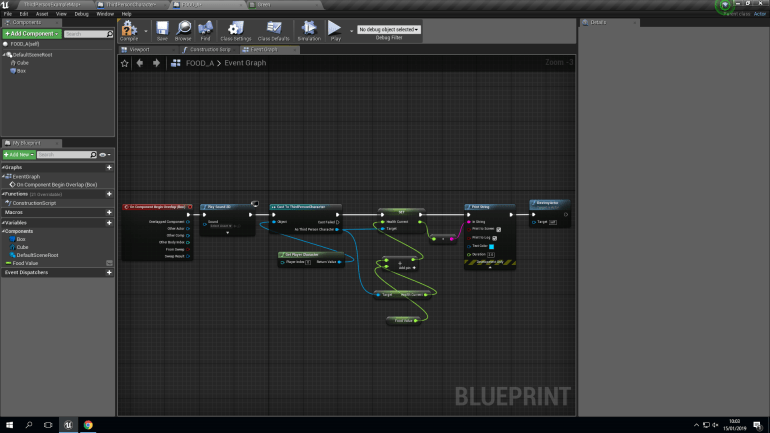Viewport: 770px width, 433px height.
Task: Select the Food Value variable
Action: pyautogui.click(x=25, y=263)
